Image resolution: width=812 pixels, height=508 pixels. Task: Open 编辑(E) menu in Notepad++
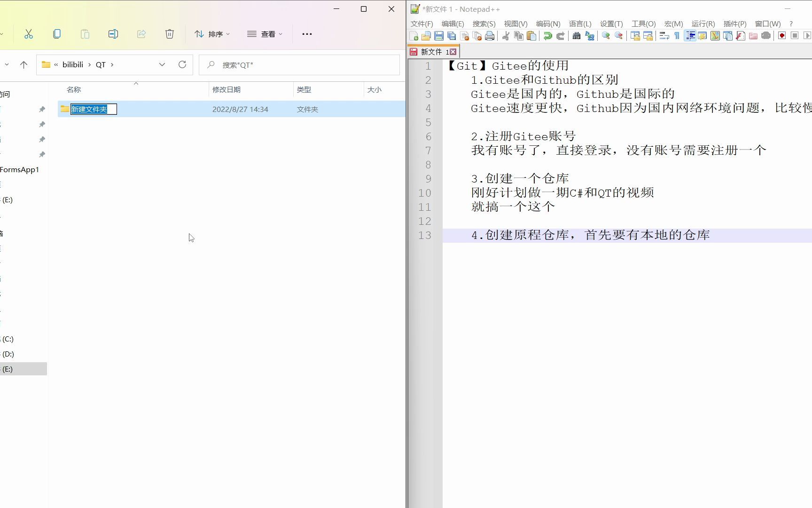[x=453, y=24]
